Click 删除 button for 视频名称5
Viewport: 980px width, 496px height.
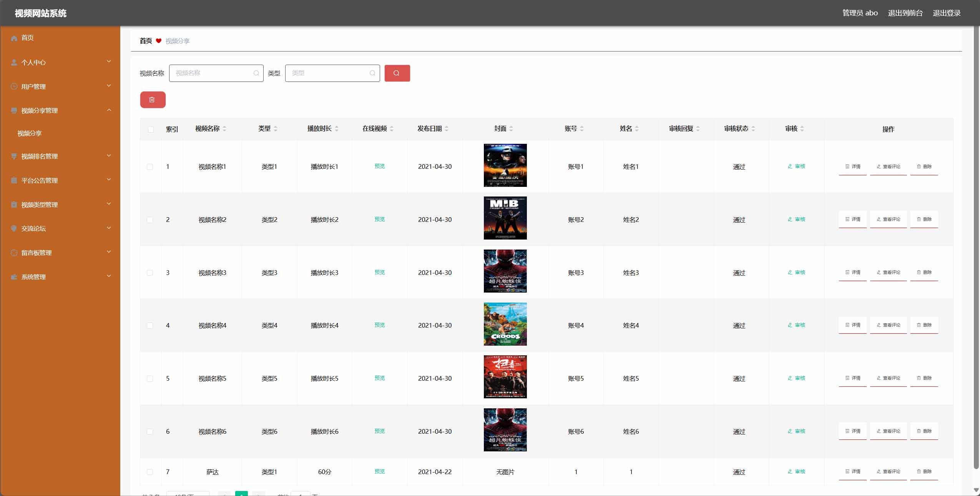point(924,378)
